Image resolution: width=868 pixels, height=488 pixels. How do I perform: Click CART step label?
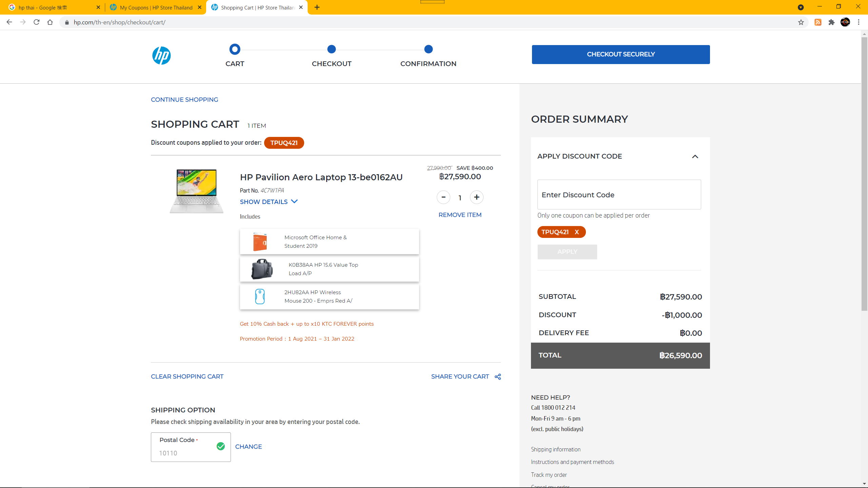[235, 64]
